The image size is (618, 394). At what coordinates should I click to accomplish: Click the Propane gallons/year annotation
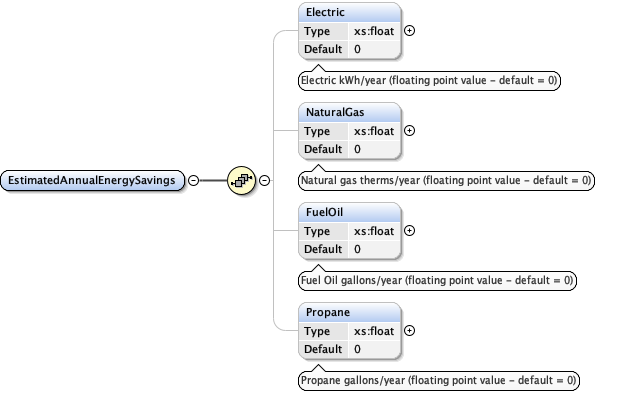[x=439, y=381]
